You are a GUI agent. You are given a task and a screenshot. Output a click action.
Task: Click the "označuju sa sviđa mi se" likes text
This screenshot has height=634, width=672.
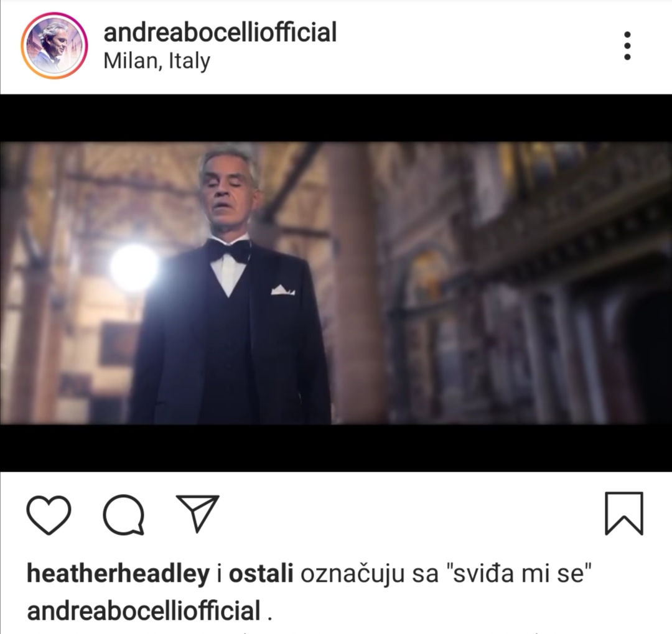pos(446,574)
